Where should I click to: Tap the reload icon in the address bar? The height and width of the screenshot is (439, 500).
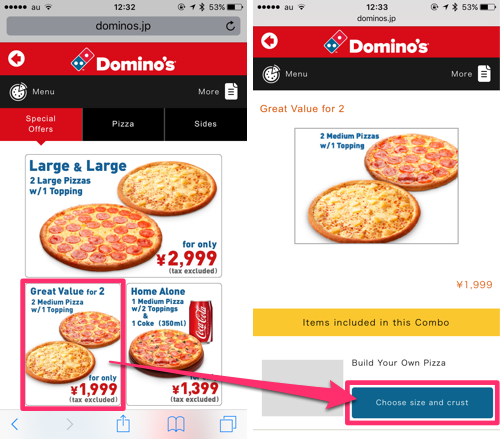[230, 26]
